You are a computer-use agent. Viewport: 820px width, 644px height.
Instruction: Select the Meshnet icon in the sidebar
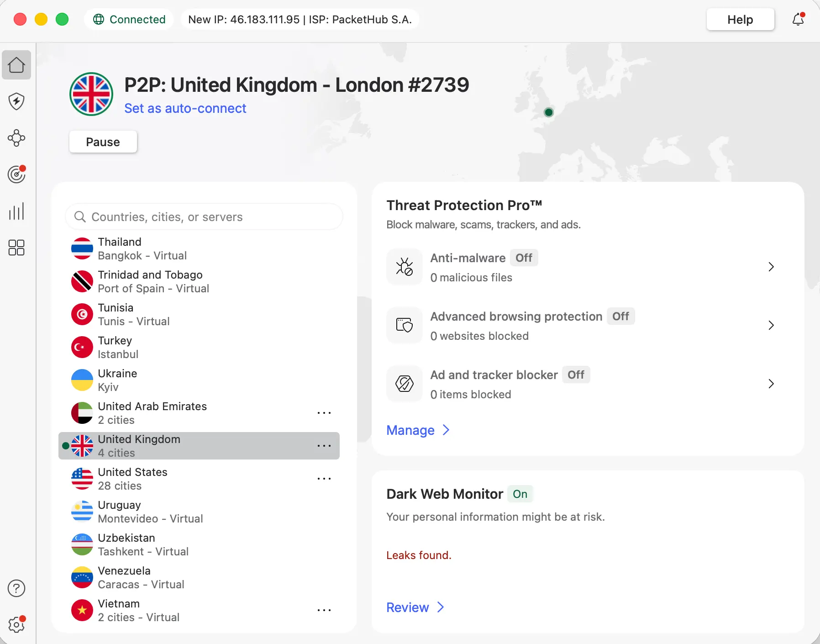click(x=16, y=138)
